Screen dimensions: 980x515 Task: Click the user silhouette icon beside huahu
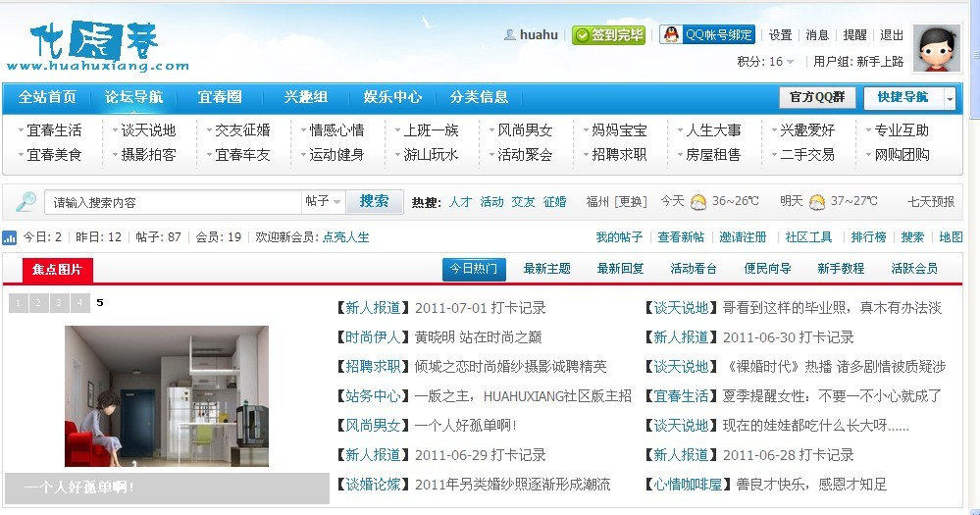(x=510, y=35)
